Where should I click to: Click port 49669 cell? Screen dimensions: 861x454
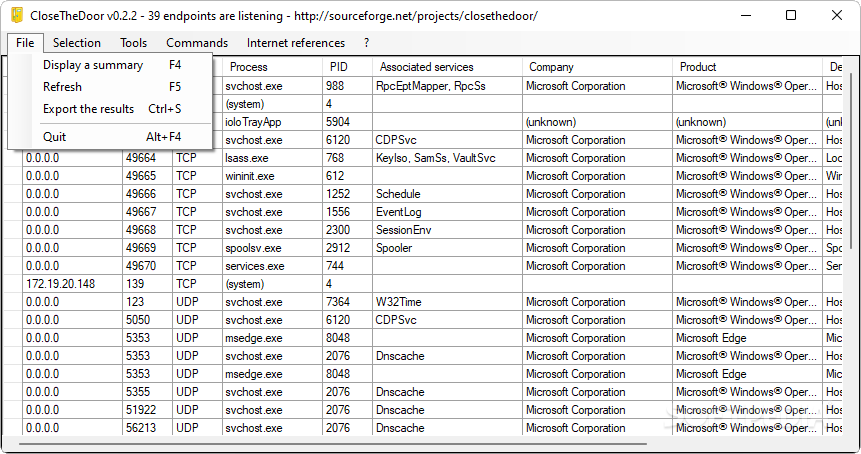point(148,248)
